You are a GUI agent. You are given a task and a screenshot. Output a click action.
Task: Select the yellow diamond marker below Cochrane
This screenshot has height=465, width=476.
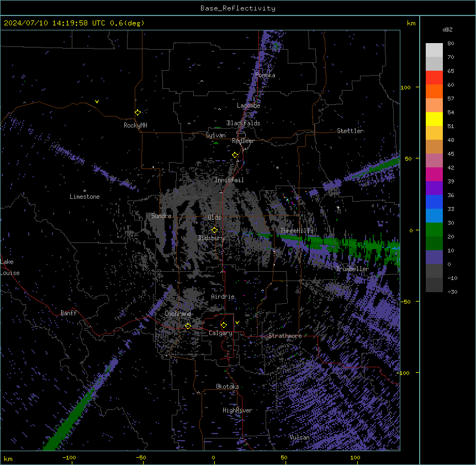[x=188, y=326]
